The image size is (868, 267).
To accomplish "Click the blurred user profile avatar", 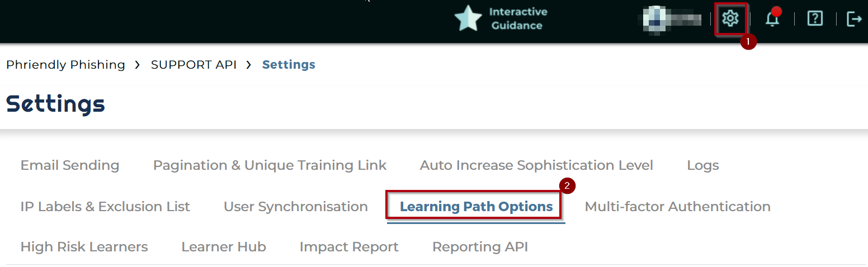I will pos(653,18).
